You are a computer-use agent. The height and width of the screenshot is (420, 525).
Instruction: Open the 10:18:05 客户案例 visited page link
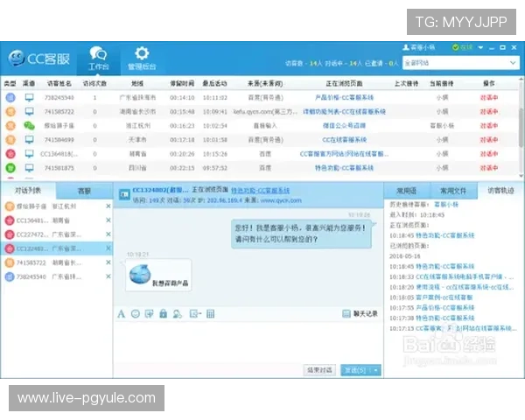point(444,297)
